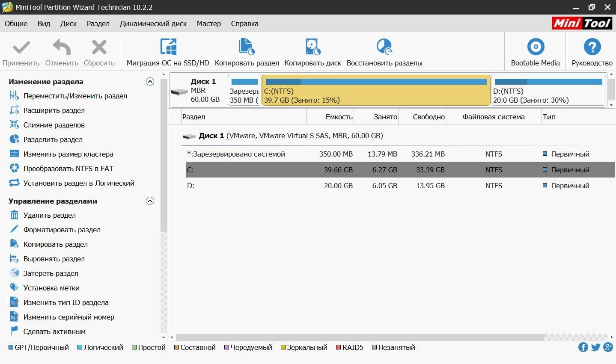Select the reserved 350 MB partition block

[x=244, y=90]
